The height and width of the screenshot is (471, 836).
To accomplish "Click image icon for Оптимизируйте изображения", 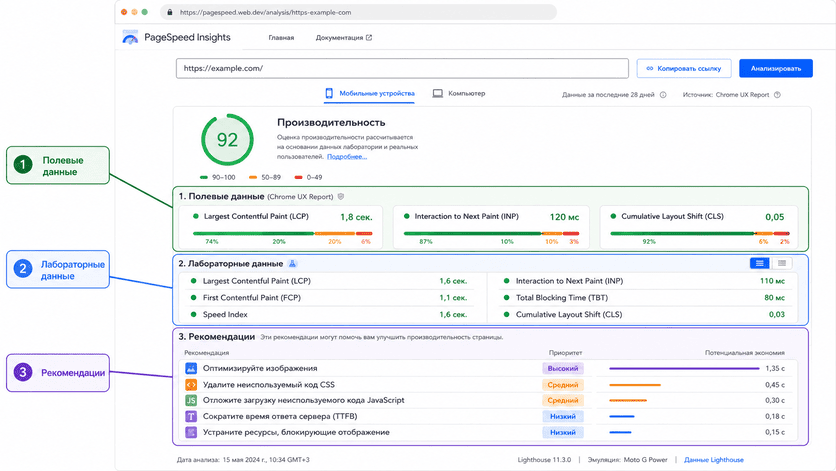I will coord(191,368).
